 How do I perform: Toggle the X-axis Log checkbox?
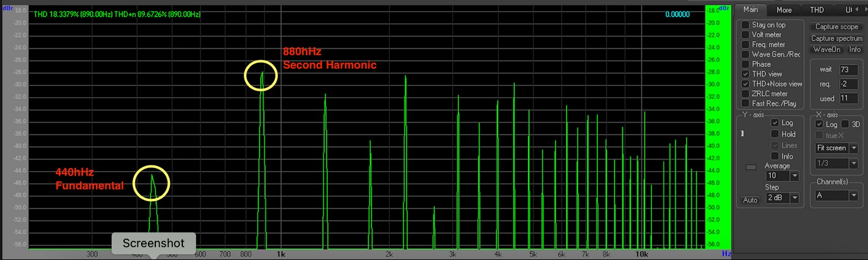click(820, 124)
